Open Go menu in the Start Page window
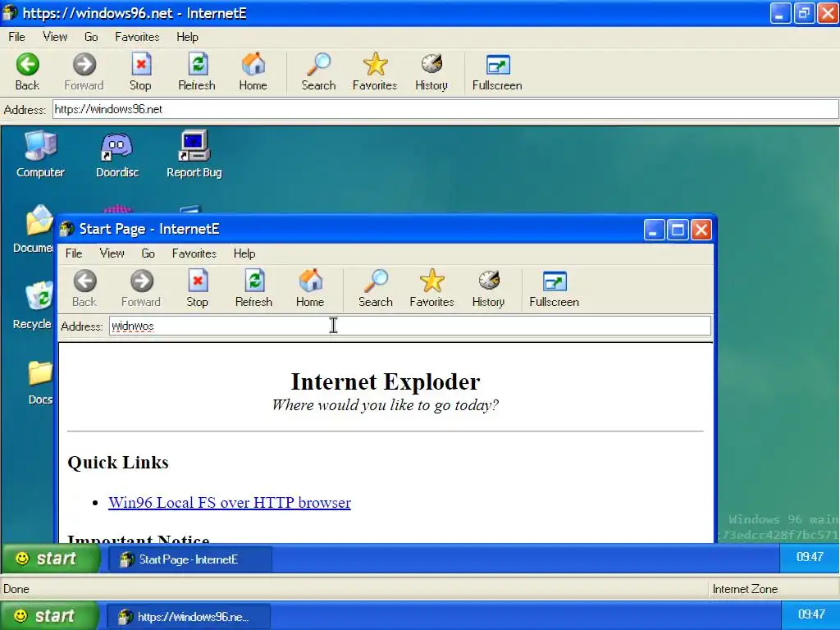 coord(148,253)
